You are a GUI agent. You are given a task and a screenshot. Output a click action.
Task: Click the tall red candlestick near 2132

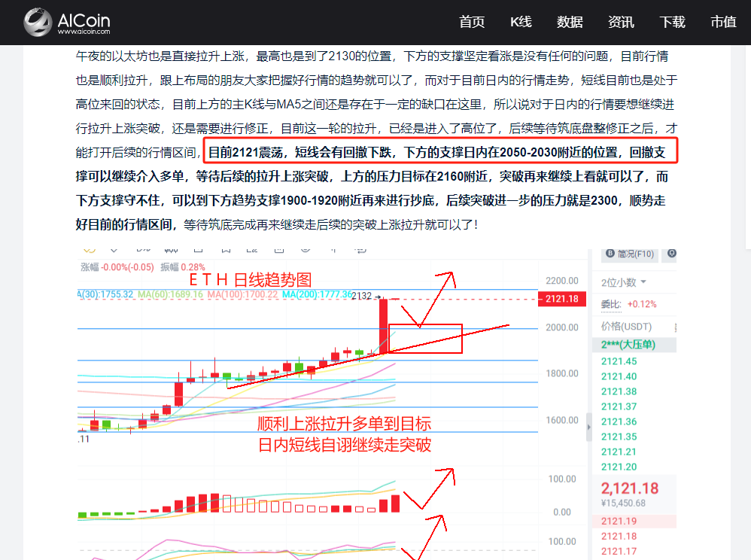(383, 326)
